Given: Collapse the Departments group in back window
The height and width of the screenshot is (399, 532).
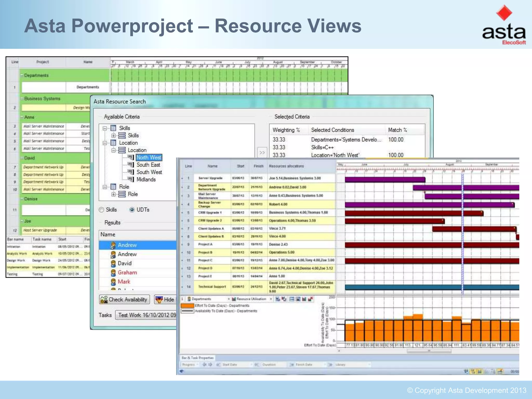Looking at the screenshot, I should [22, 76].
